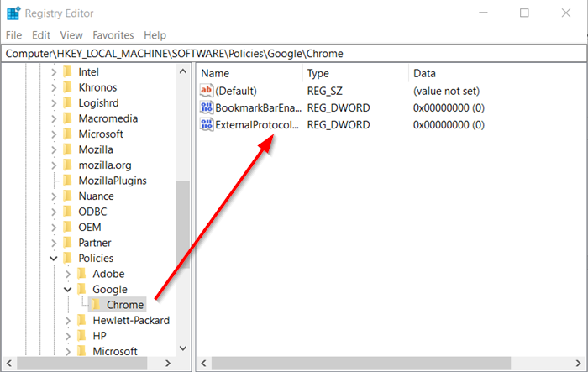
Task: Select the Logishrd key label
Action: click(x=98, y=102)
